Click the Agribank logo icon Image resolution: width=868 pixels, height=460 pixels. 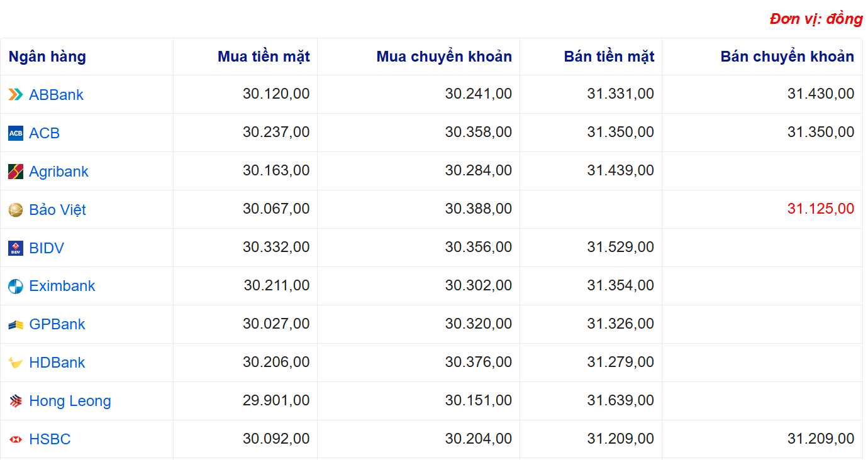(16, 172)
